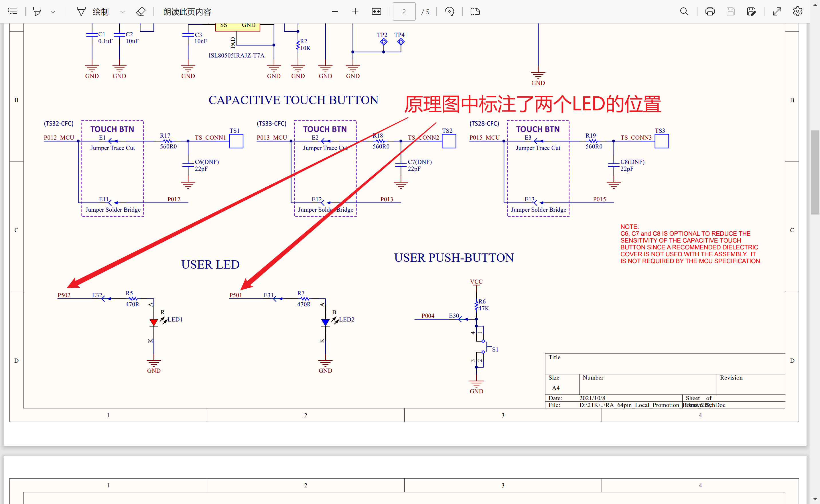Viewport: 820px width, 504px height.
Task: Toggle the text highlight tool
Action: [37, 11]
